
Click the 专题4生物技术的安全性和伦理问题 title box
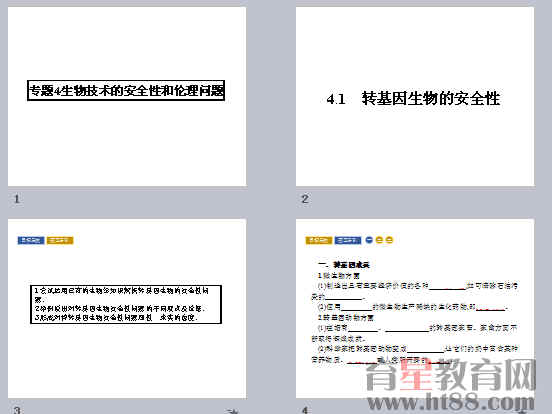[x=126, y=90]
